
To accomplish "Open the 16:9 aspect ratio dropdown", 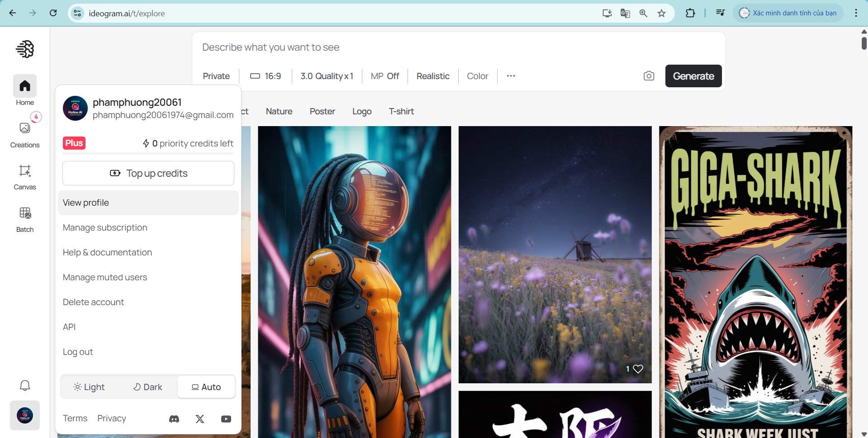I will [266, 76].
